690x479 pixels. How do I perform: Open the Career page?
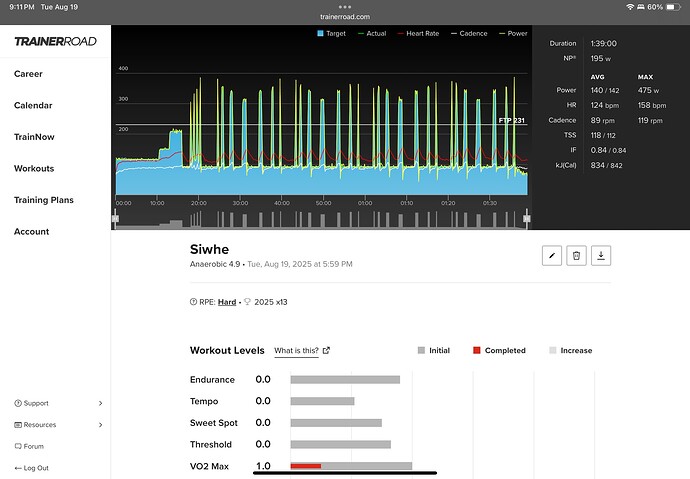click(28, 74)
